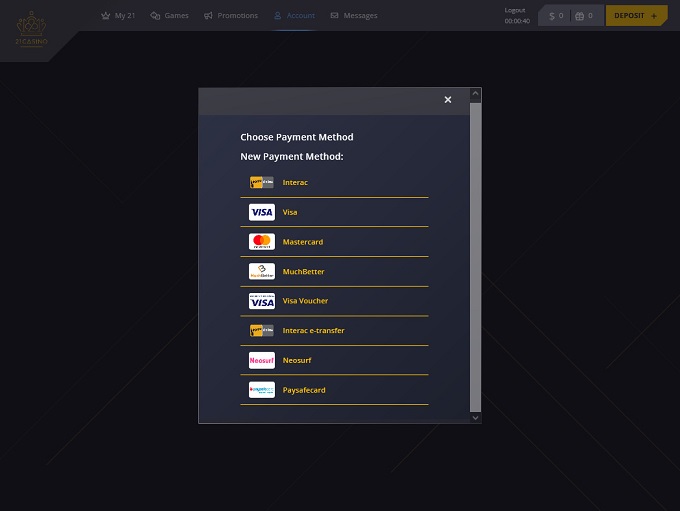
Task: Switch to the Account tab
Action: (294, 16)
